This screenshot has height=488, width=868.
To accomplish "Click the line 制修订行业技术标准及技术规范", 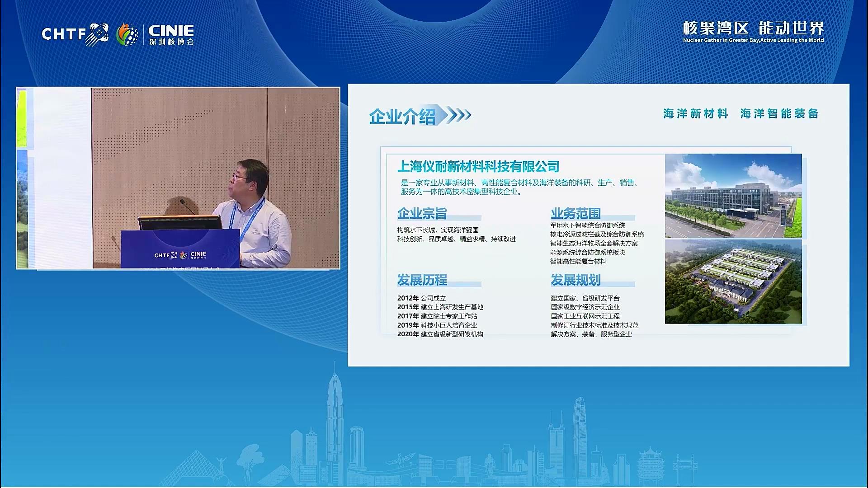I will click(594, 325).
